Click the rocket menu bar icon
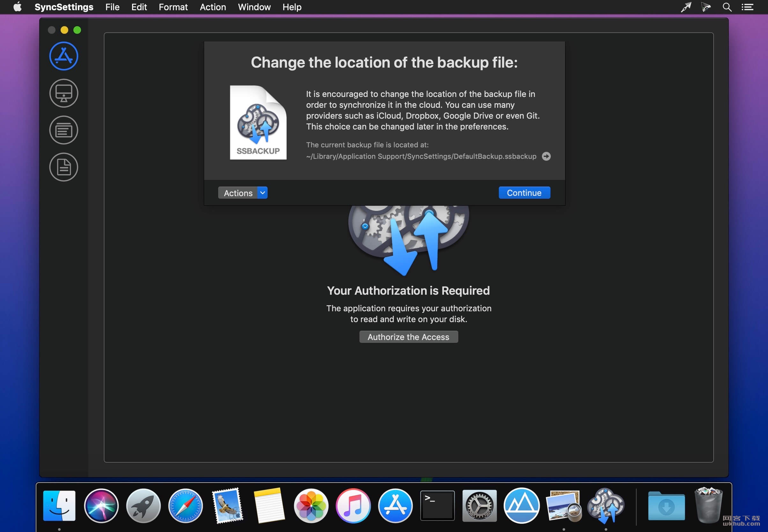Screen dimensions: 768x532 [686, 7]
